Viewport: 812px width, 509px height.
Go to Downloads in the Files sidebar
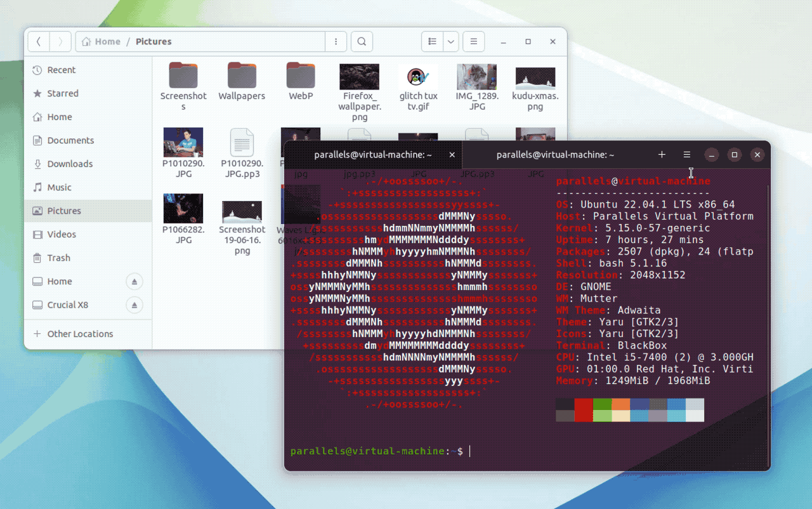[x=88, y=164]
